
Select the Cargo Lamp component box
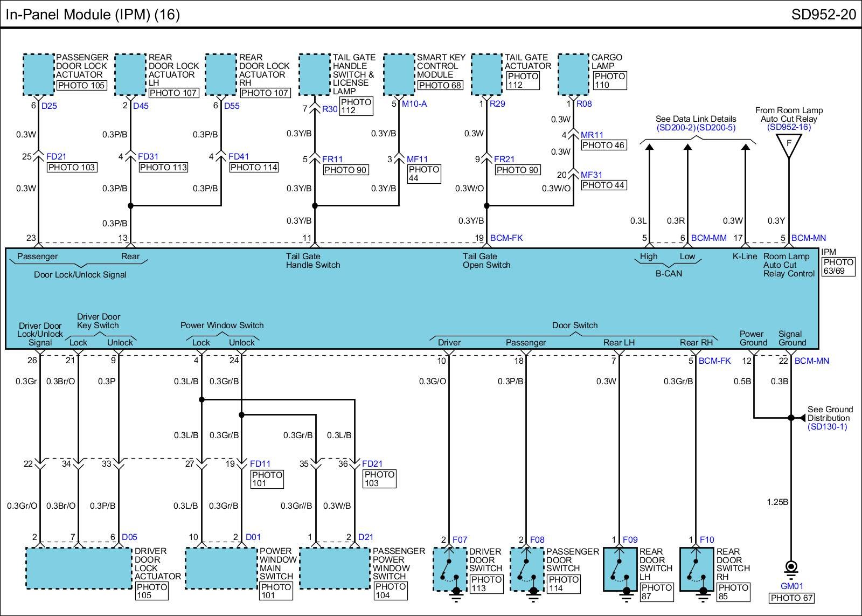[x=573, y=74]
